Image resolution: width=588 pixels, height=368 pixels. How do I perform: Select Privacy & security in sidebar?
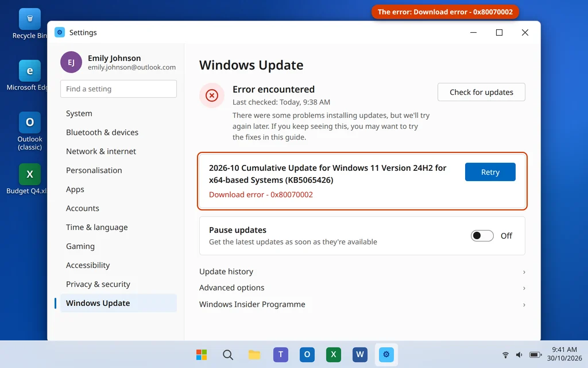click(x=118, y=284)
